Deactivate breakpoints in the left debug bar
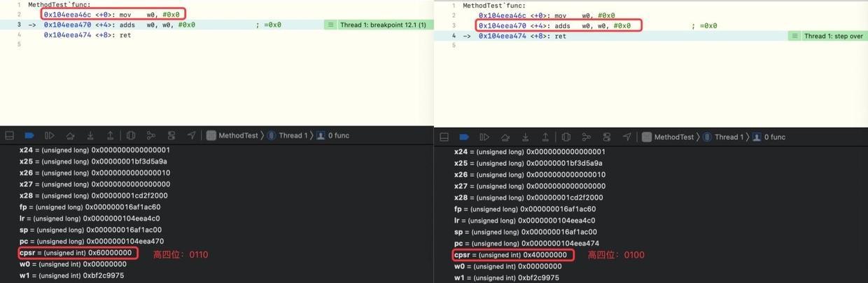868x283 pixels. 29,136
